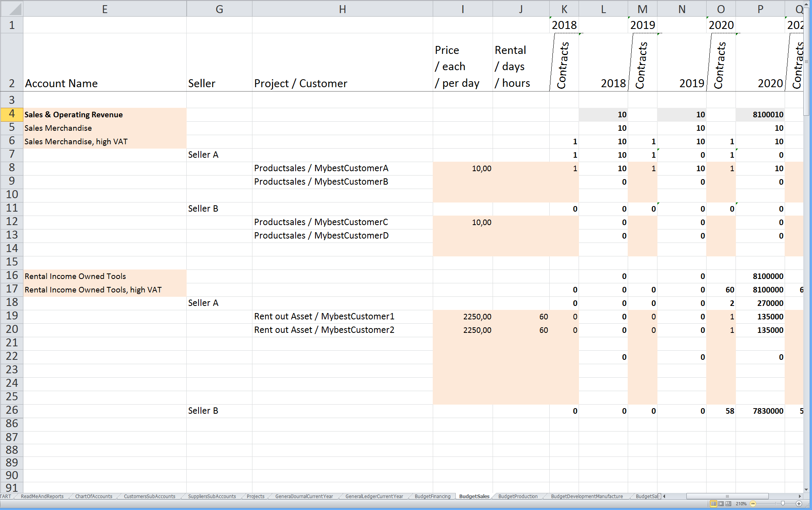
Task: Open the BudgetProduction sheet tab
Action: (x=518, y=496)
